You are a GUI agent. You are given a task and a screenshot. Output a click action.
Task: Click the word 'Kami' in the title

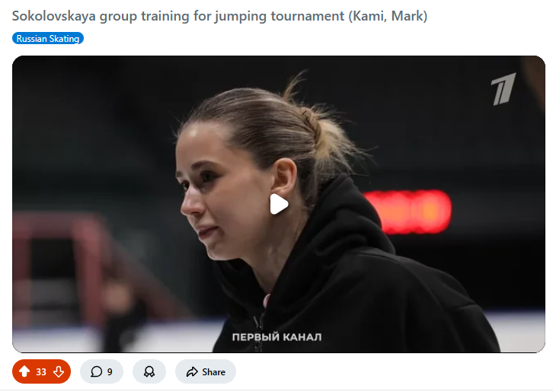pos(369,16)
